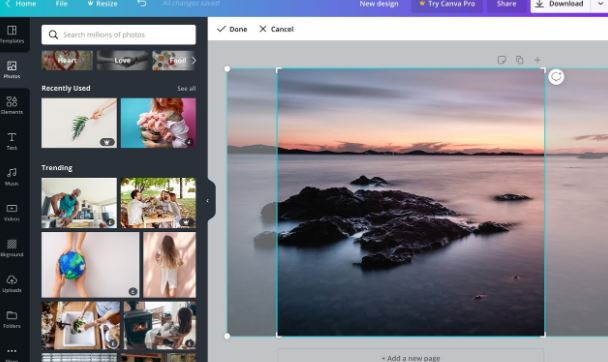The width and height of the screenshot is (608, 362).
Task: Click the page notes icon above canvas
Action: pyautogui.click(x=502, y=60)
